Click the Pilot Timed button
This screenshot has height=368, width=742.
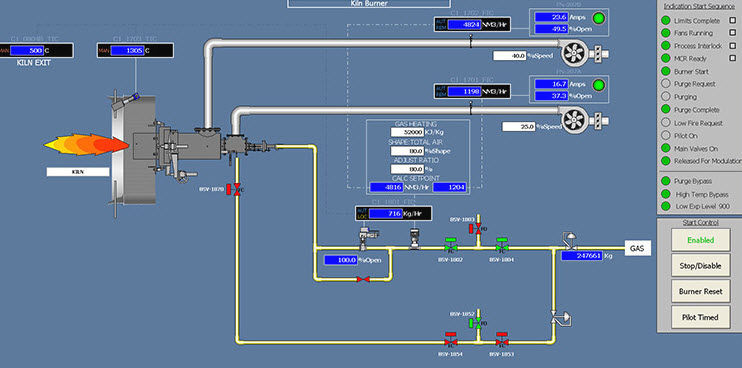point(700,317)
